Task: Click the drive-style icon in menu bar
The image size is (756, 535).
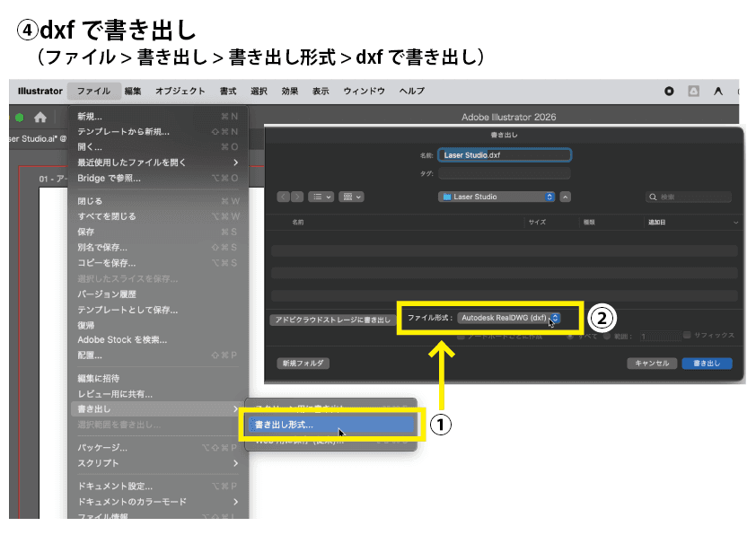Action: coord(693,91)
